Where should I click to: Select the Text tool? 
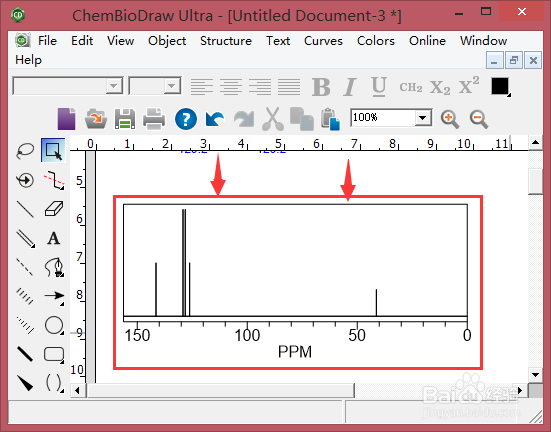click(x=54, y=239)
